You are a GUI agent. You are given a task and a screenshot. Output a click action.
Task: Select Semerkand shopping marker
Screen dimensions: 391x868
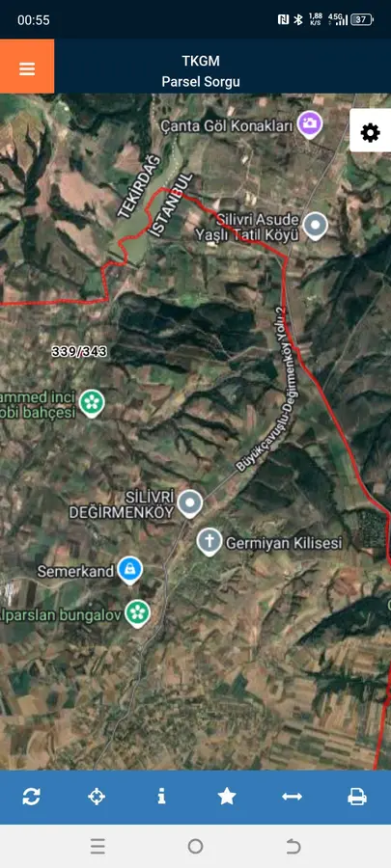130,570
